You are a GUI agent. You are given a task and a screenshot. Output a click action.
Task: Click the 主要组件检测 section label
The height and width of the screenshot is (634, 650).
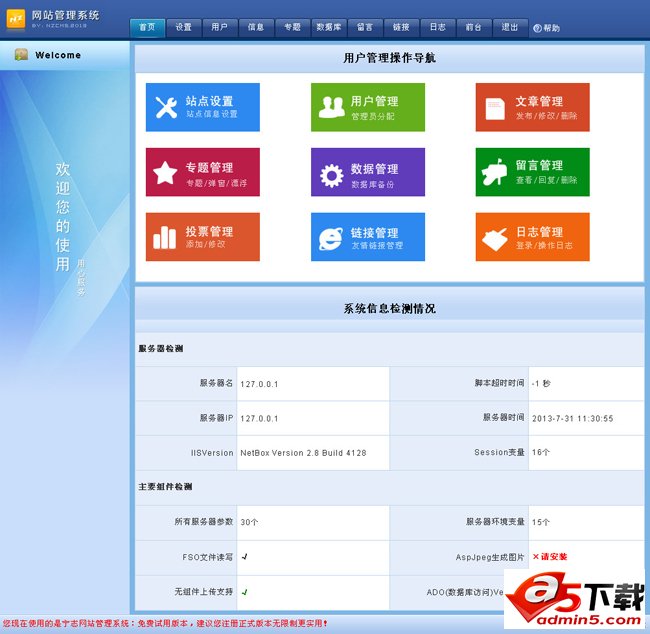(165, 486)
